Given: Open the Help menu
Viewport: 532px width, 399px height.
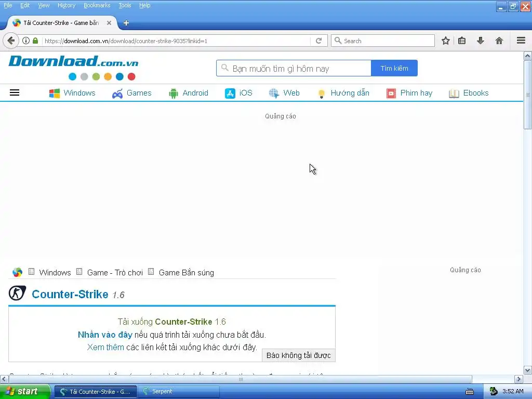Looking at the screenshot, I should [x=145, y=5].
